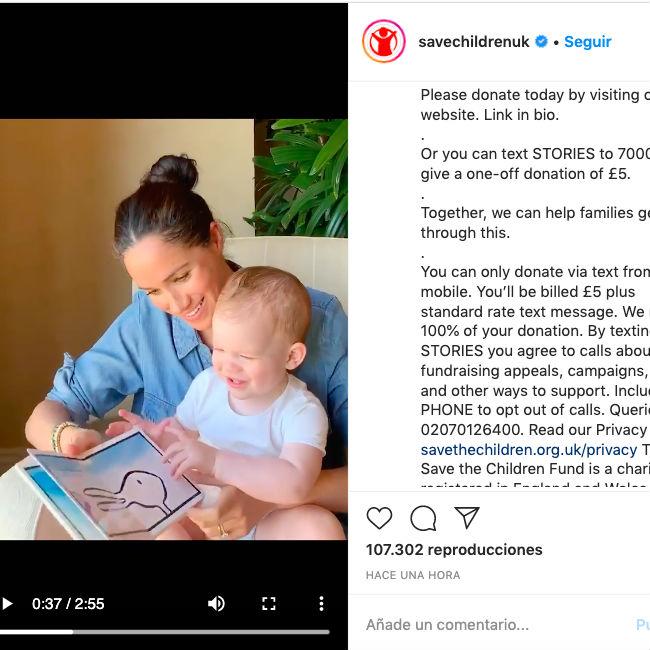Play the video

click(x=7, y=604)
